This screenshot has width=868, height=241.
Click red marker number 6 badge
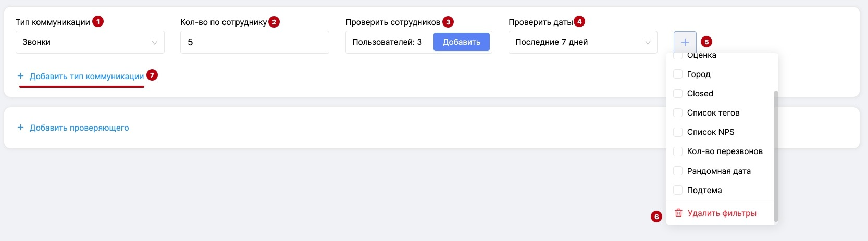656,217
